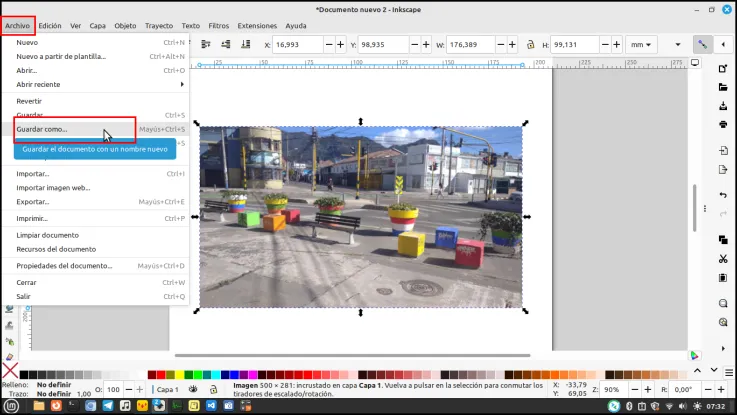Click the lower to bottom icon
The image size is (737, 415).
coord(245,44)
